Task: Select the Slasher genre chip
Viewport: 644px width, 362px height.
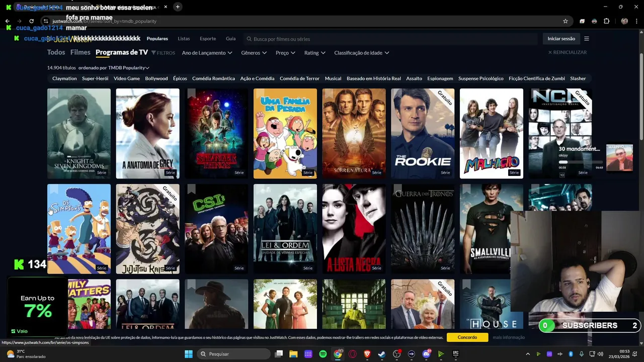Action: coord(578,78)
